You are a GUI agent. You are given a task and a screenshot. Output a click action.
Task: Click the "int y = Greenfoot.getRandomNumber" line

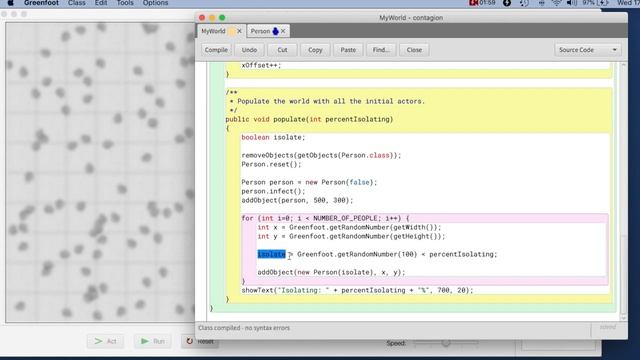351,236
